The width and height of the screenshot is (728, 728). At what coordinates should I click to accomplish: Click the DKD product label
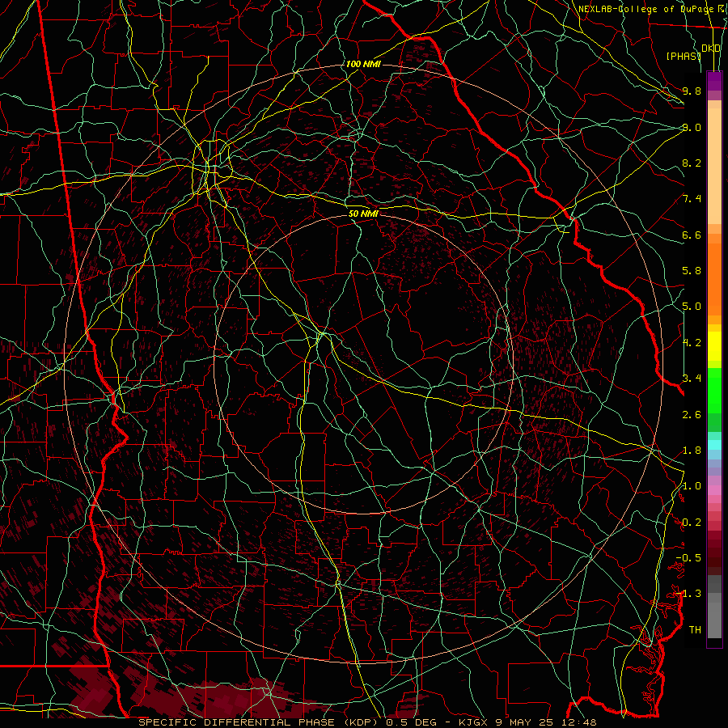[x=711, y=49]
